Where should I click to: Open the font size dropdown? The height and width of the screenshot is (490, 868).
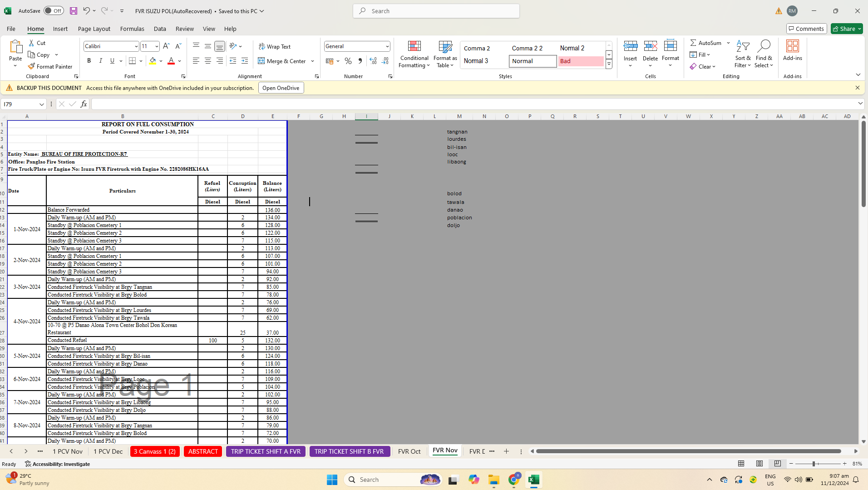[157, 46]
